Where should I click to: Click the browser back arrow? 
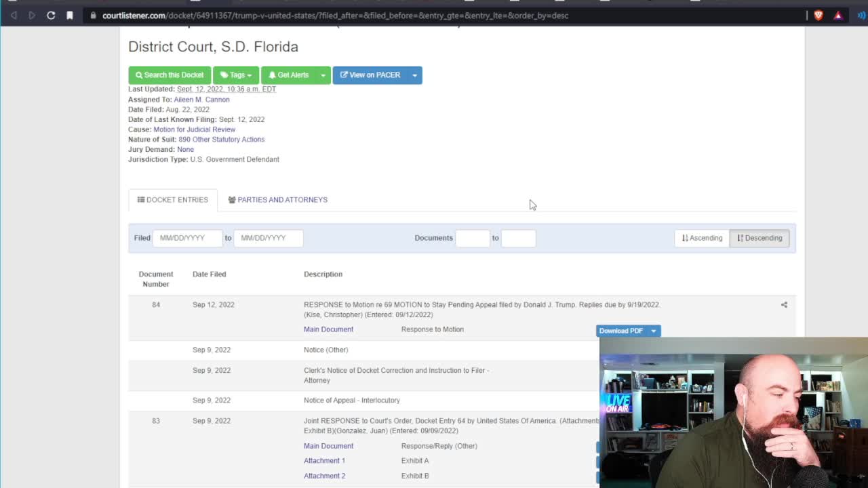click(14, 15)
